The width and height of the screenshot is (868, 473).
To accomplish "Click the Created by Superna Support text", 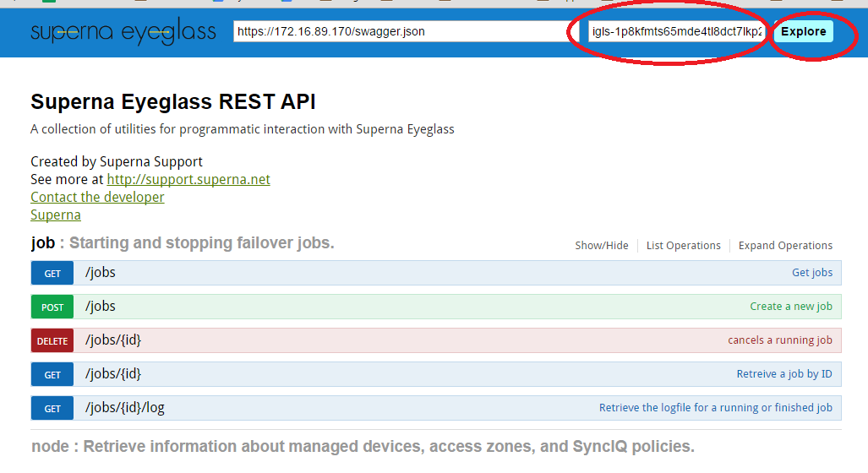I will [117, 161].
